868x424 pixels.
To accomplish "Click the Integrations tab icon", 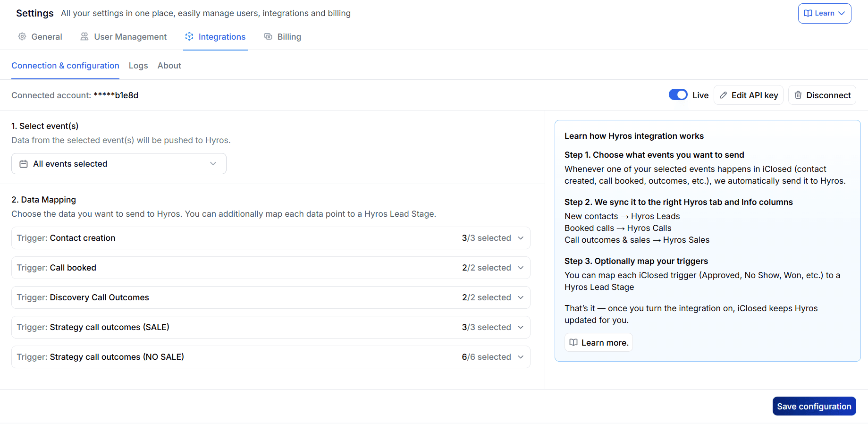I will [189, 36].
